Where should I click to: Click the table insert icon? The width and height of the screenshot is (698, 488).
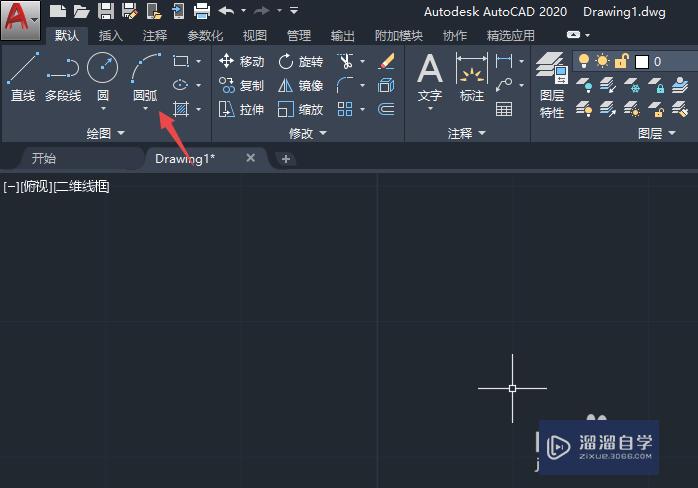[504, 109]
